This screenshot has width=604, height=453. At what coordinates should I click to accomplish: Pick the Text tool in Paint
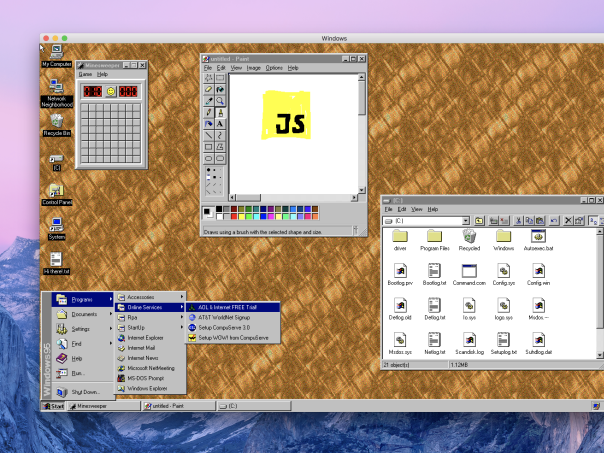pos(219,124)
